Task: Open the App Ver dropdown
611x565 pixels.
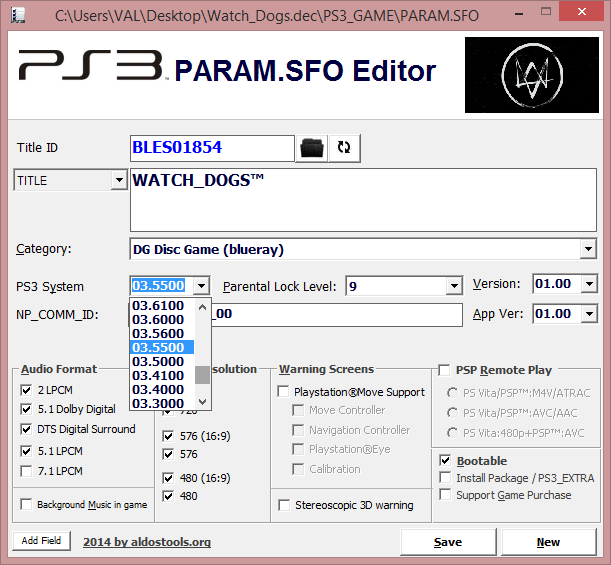Action: point(589,314)
